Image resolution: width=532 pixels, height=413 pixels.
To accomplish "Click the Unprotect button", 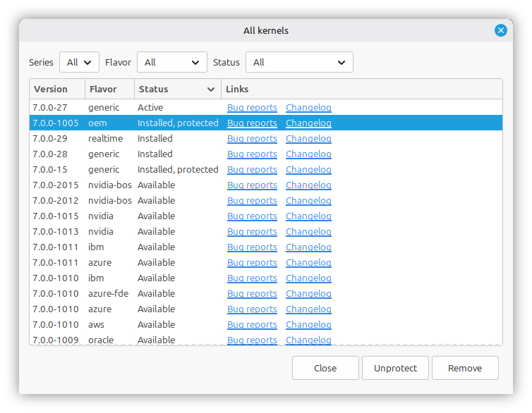I will [x=395, y=368].
